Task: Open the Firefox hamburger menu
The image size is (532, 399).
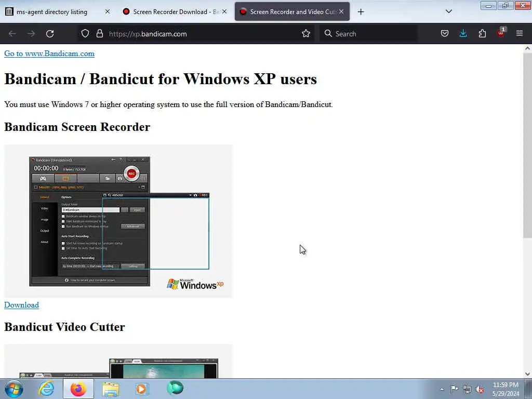Action: coord(520,34)
